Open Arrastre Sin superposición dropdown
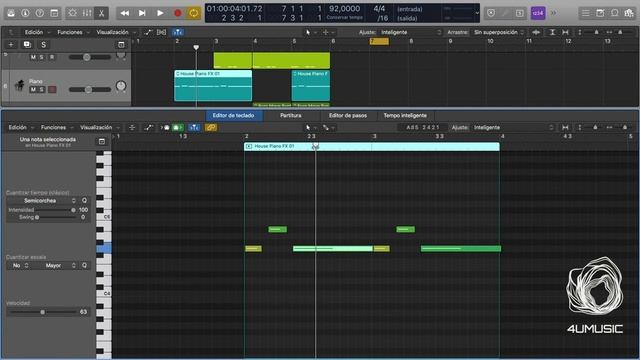Screen dimensions: 640x360 (x=498, y=32)
